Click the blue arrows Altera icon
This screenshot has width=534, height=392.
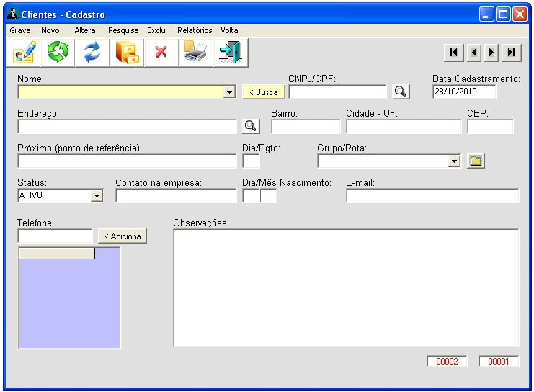pyautogui.click(x=92, y=53)
